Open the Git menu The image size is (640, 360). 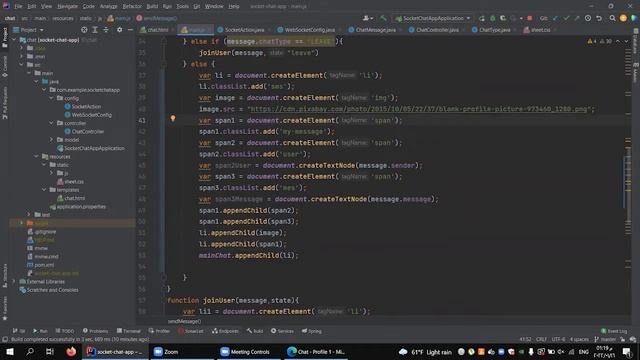click(197, 6)
